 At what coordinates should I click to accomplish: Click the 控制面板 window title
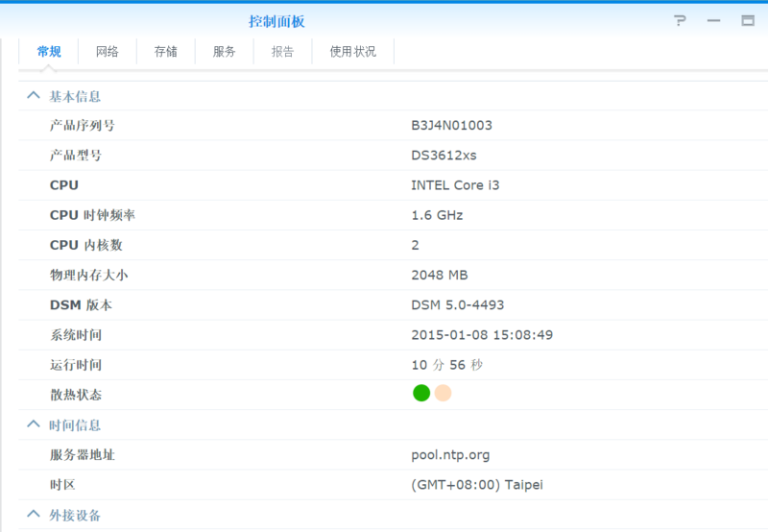point(276,21)
